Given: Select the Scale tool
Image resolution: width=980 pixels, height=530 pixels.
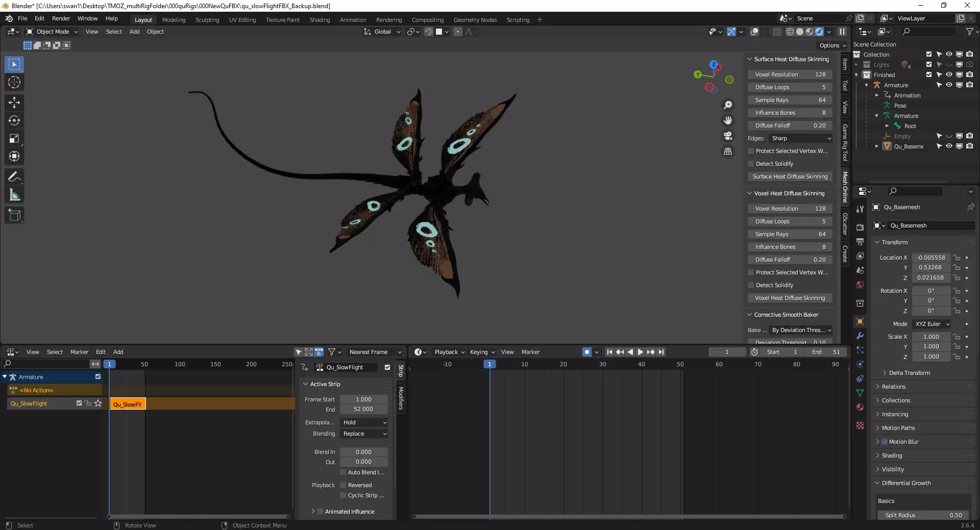Looking at the screenshot, I should click(x=14, y=138).
